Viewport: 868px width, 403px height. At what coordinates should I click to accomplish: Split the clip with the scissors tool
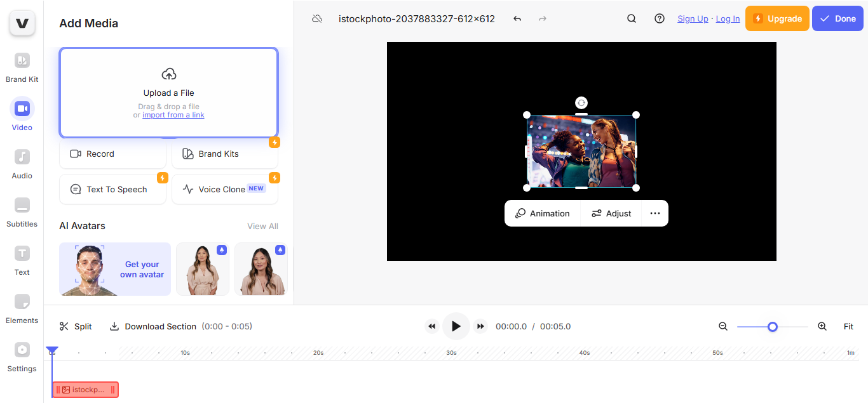point(75,326)
